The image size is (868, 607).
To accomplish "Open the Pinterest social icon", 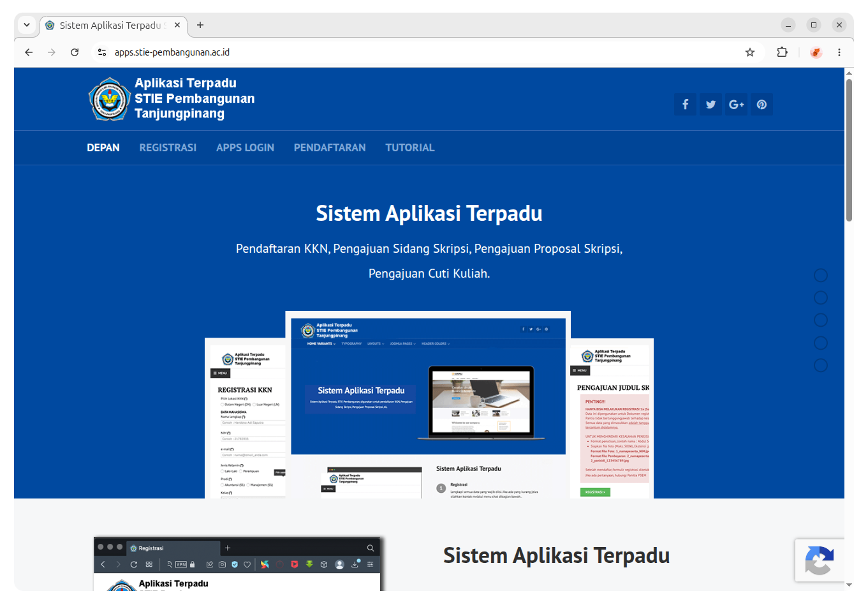I will (761, 104).
